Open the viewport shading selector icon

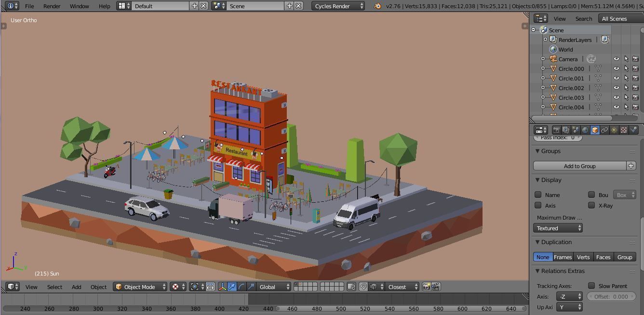click(x=178, y=287)
